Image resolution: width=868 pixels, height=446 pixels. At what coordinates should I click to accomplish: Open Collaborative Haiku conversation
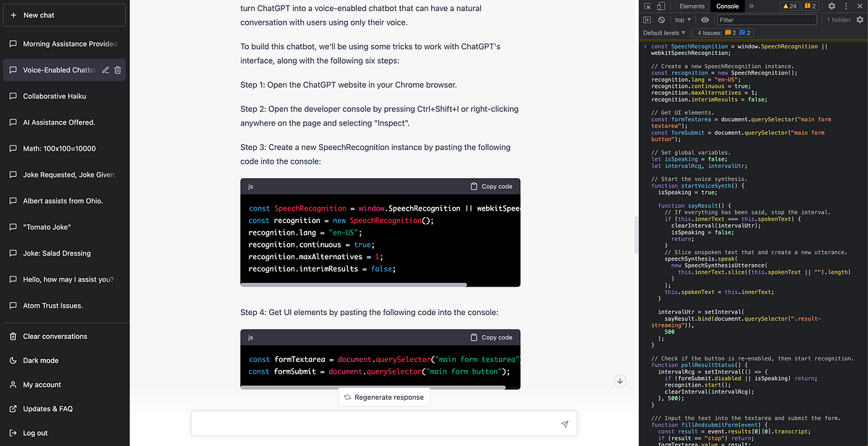tap(64, 96)
